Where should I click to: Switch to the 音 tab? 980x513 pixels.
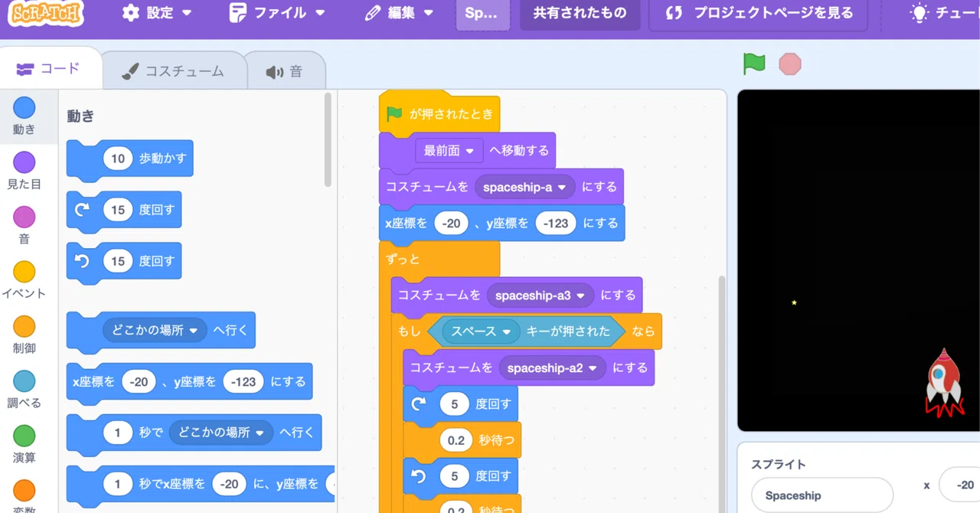click(285, 71)
